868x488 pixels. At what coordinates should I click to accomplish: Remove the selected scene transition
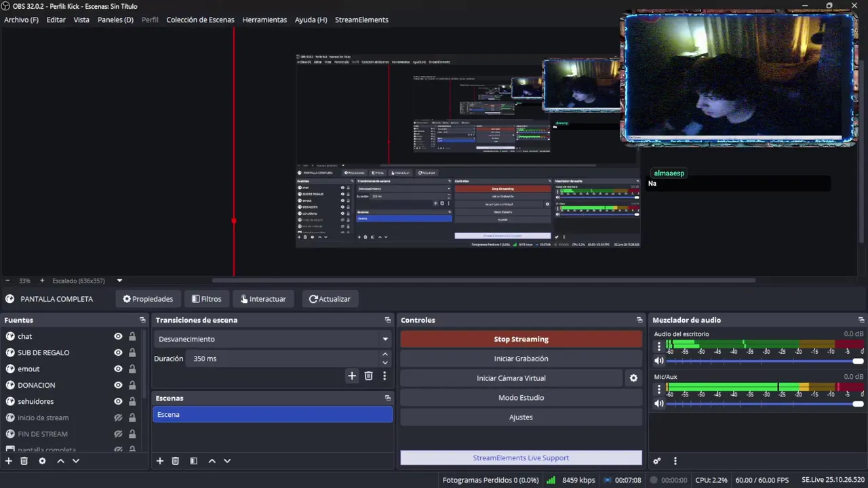pyautogui.click(x=368, y=375)
